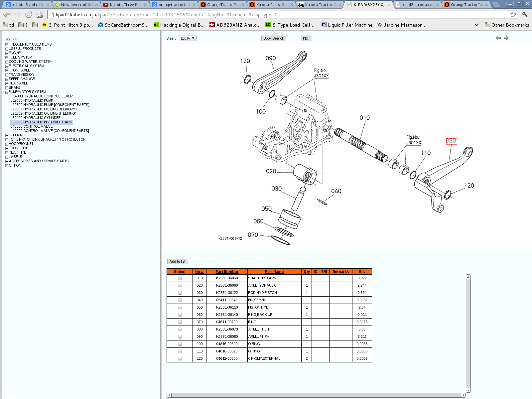Tick checkbox for 090 ARM,LIFT RH
This screenshot has height=399, width=532.
click(x=180, y=337)
